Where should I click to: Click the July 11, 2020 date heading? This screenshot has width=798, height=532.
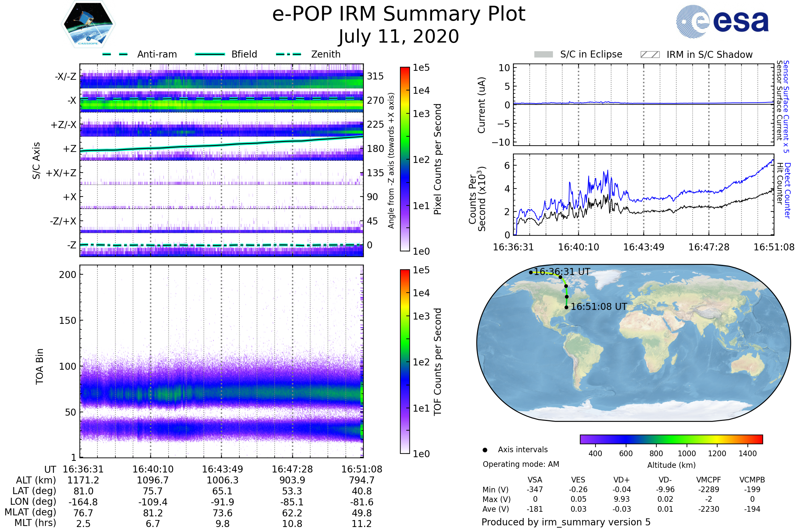click(x=399, y=37)
